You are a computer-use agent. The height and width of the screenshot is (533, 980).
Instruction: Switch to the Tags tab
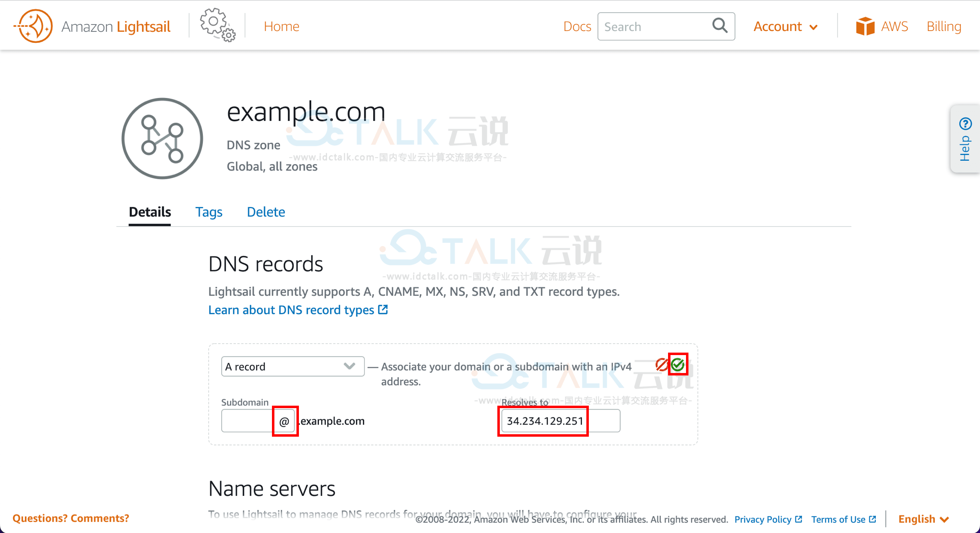(x=208, y=212)
